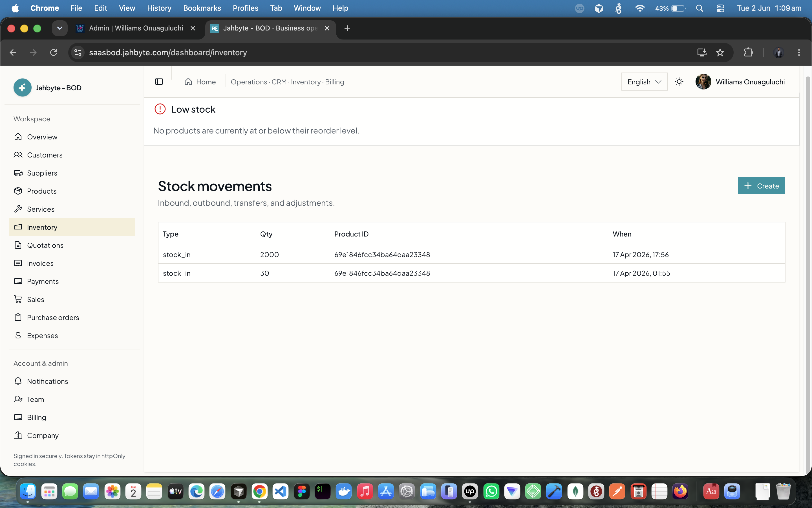Go back to previous page
812x508 pixels.
point(13,52)
